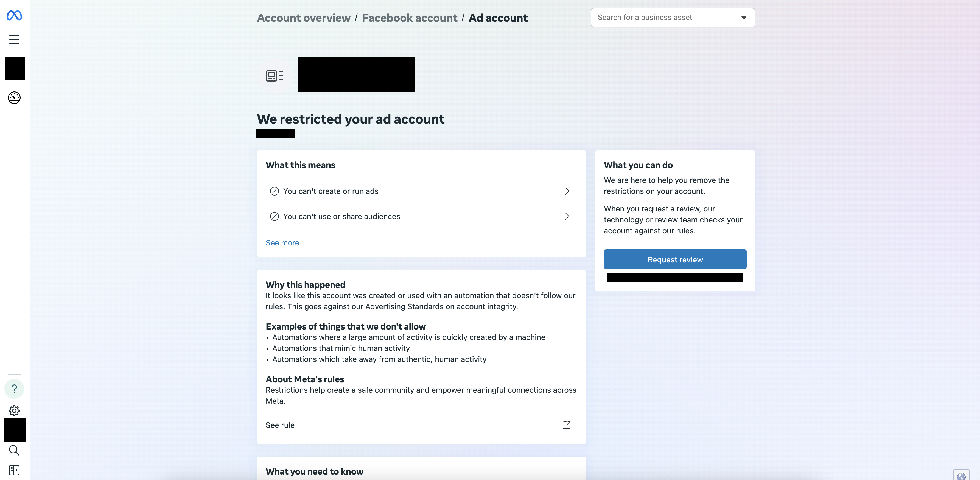Go to Account overview breadcrumb
This screenshot has width=980, height=480.
[x=304, y=18]
